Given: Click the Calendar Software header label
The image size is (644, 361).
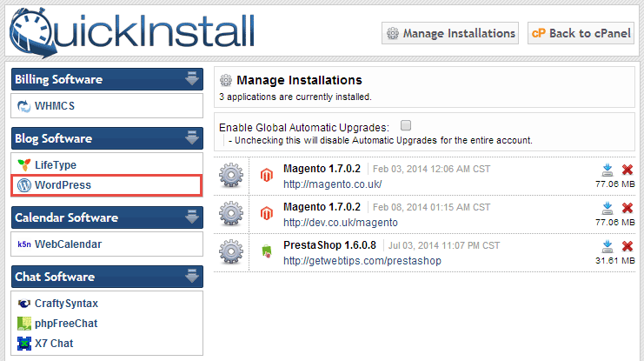Looking at the screenshot, I should 67,217.
